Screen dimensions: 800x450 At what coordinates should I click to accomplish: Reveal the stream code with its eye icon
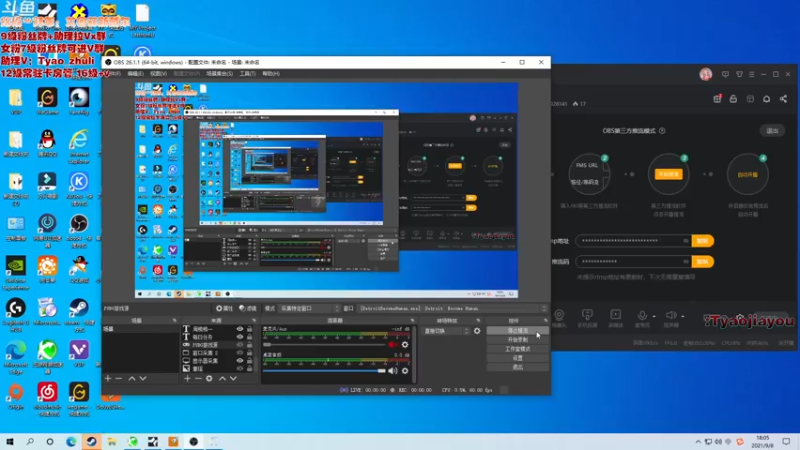(x=685, y=261)
